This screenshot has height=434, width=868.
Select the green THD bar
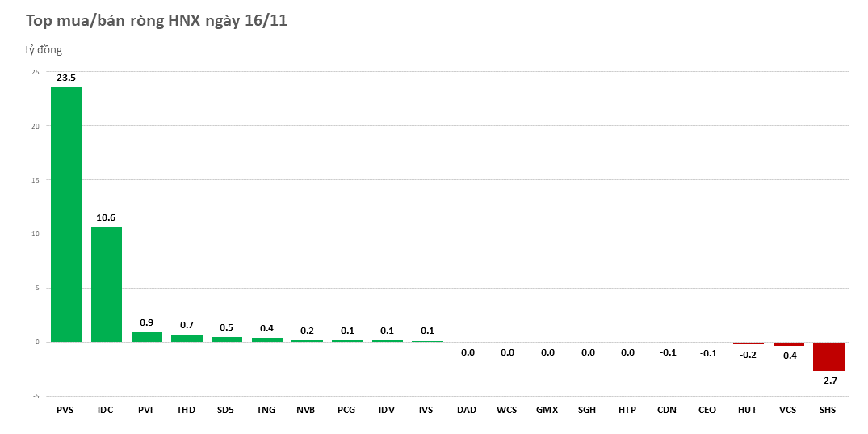pos(187,337)
